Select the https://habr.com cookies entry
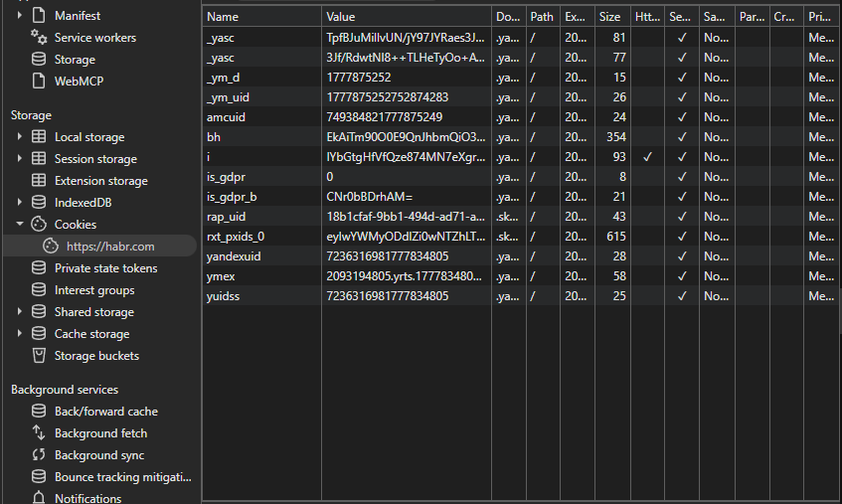This screenshot has height=504, width=842. coord(101,246)
